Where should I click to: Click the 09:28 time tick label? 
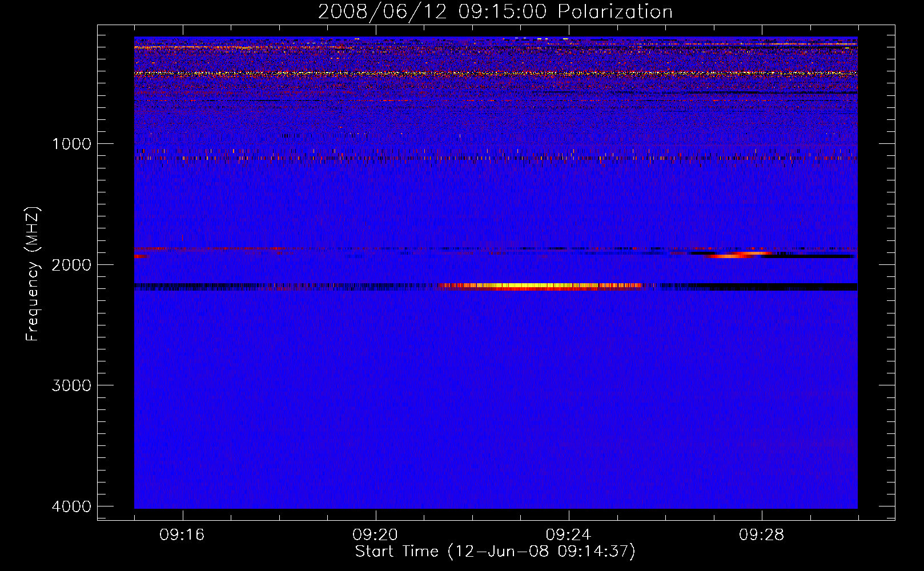(761, 535)
